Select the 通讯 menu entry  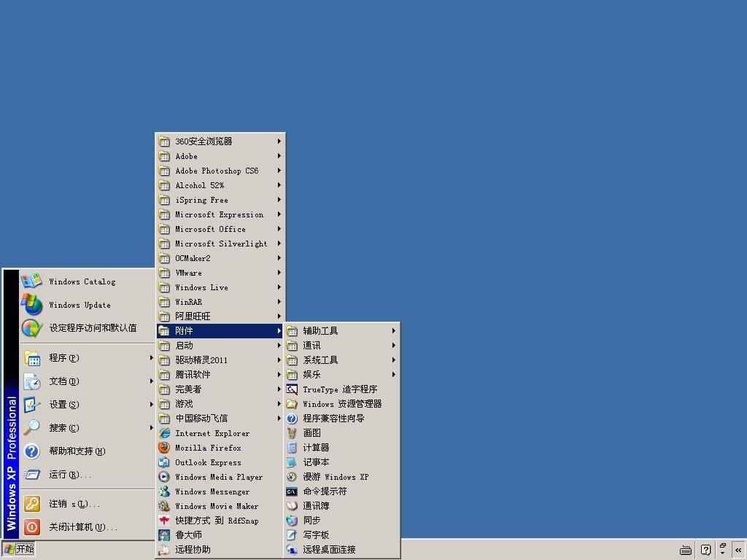tap(341, 345)
